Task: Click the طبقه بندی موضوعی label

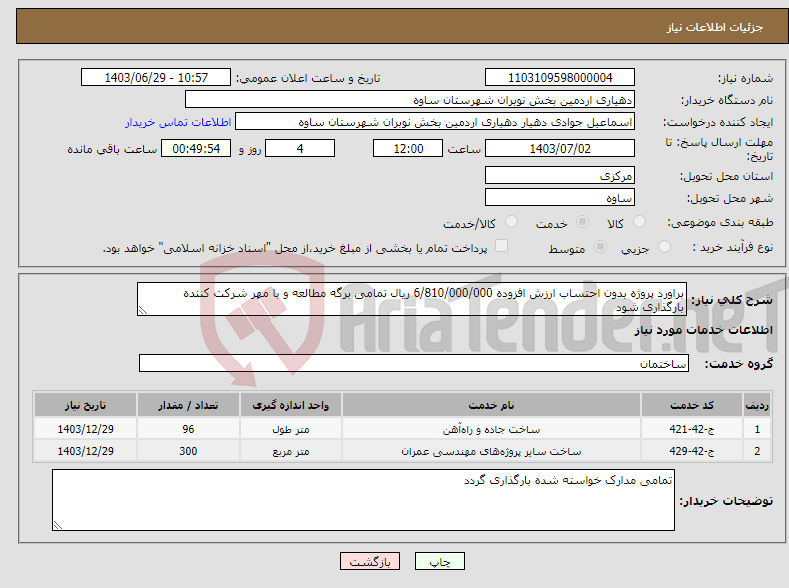Action: click(720, 222)
